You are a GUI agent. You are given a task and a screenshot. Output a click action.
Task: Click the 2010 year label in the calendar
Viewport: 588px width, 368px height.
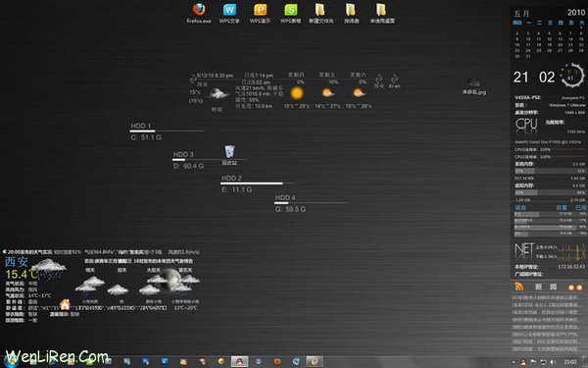tap(576, 13)
